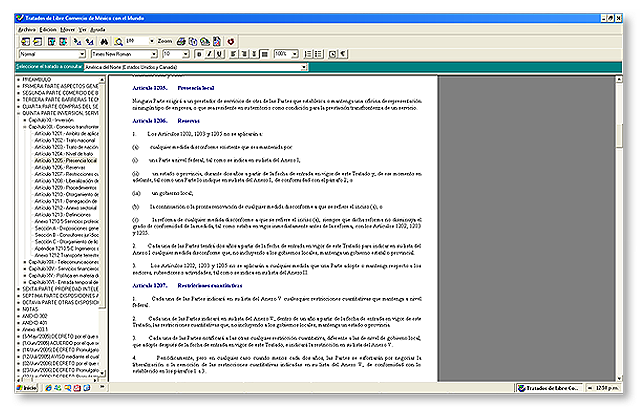
Task: Collapse the QUINTA PARTE tree node
Action: [x=18, y=113]
